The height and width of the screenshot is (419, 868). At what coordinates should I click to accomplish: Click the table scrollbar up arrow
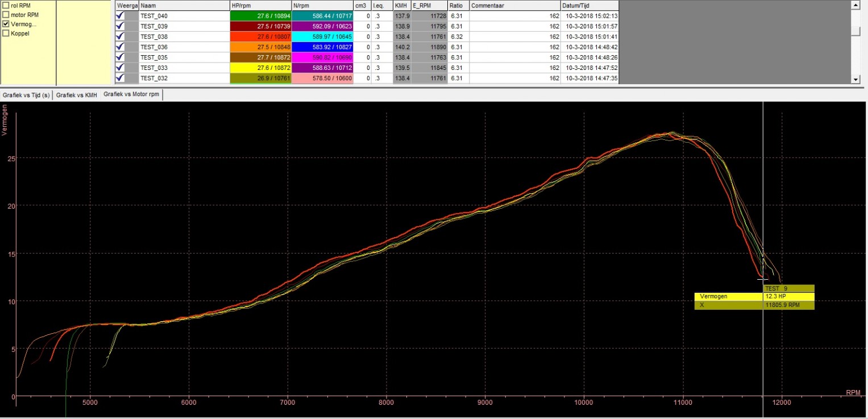pyautogui.click(x=855, y=5)
